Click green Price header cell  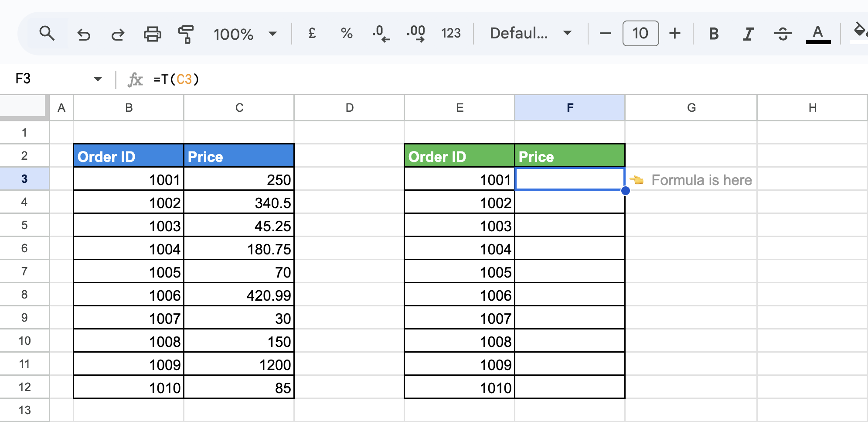(570, 156)
